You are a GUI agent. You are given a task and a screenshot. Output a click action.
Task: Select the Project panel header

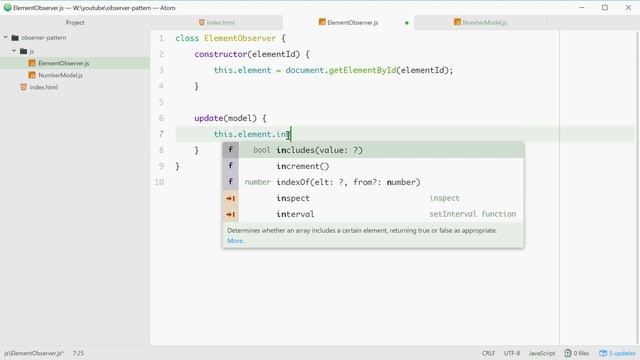click(x=75, y=22)
